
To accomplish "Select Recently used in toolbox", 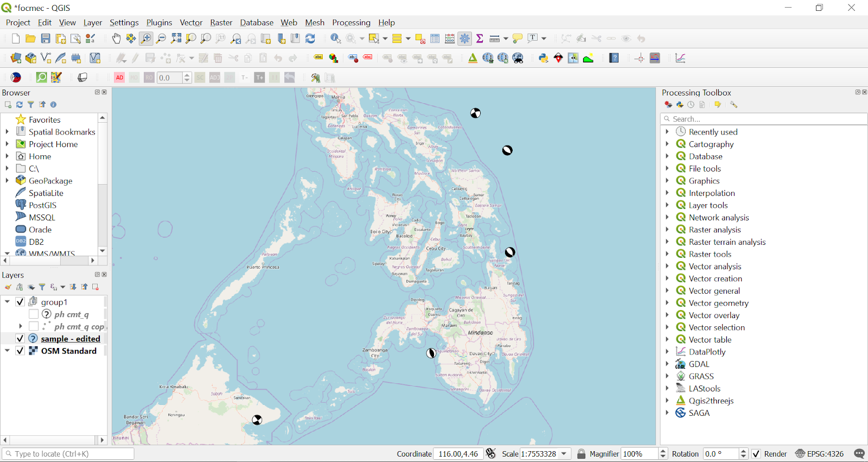I will coord(713,132).
